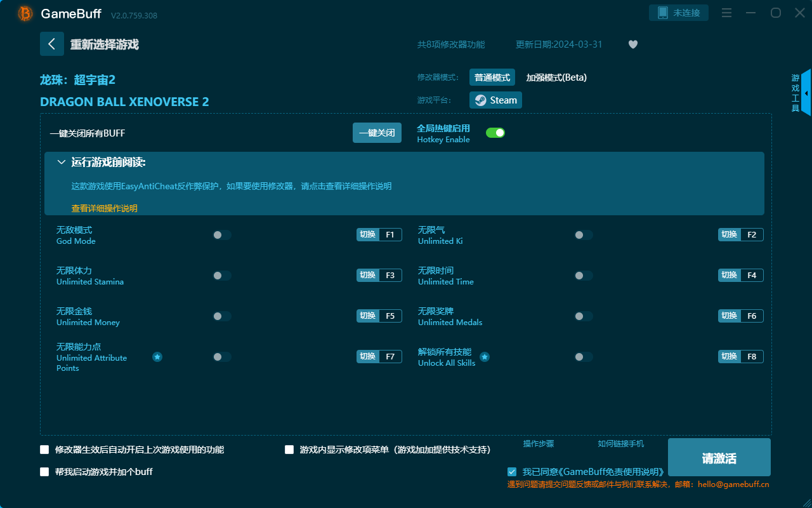The width and height of the screenshot is (812, 508).
Task: Click the one-key close (一键关闭) button
Action: 377,133
